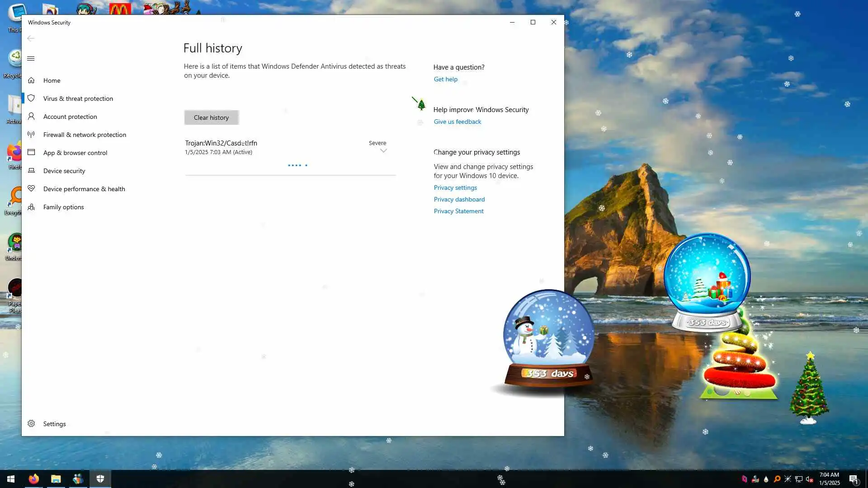Open the Get help link
The height and width of the screenshot is (488, 868).
445,79
